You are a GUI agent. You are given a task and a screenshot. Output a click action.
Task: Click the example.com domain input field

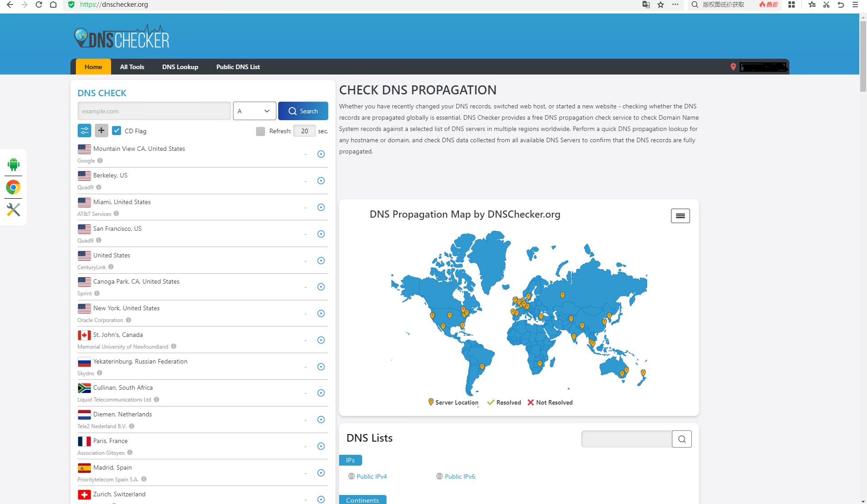point(154,111)
